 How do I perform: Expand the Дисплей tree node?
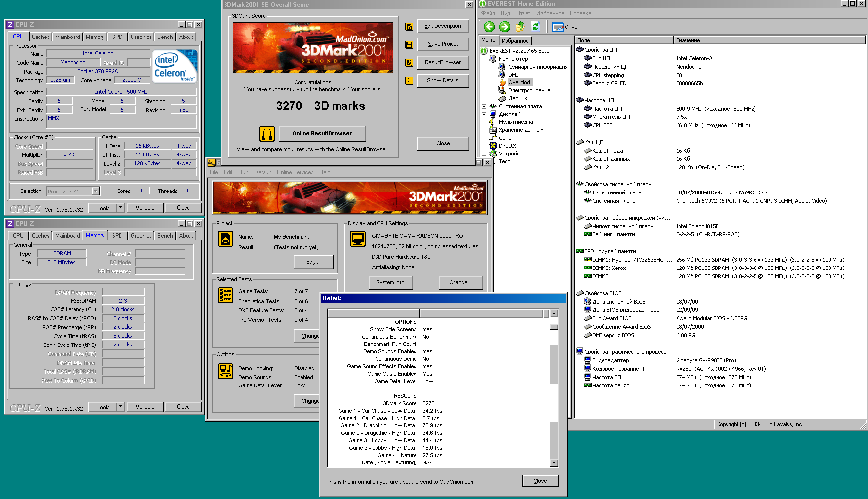click(x=484, y=114)
